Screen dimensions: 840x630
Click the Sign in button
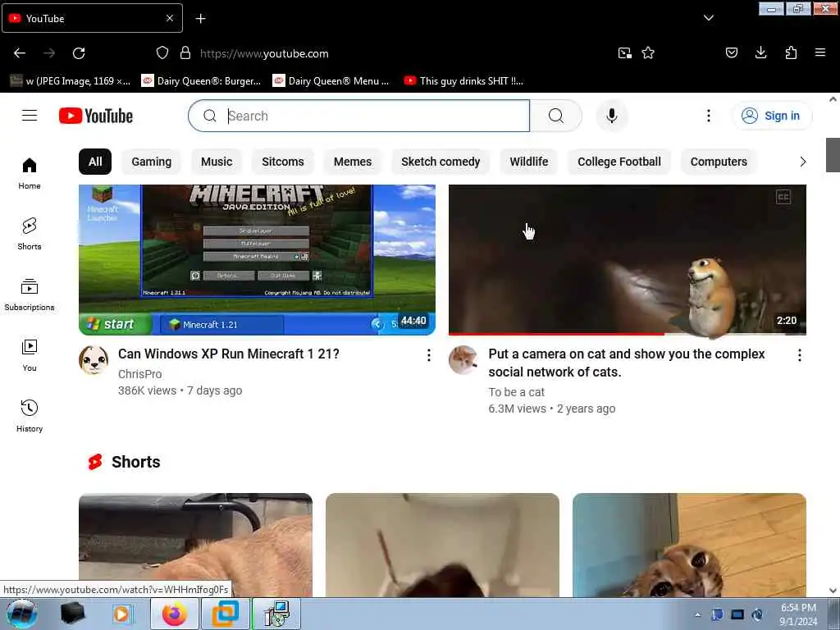point(772,116)
